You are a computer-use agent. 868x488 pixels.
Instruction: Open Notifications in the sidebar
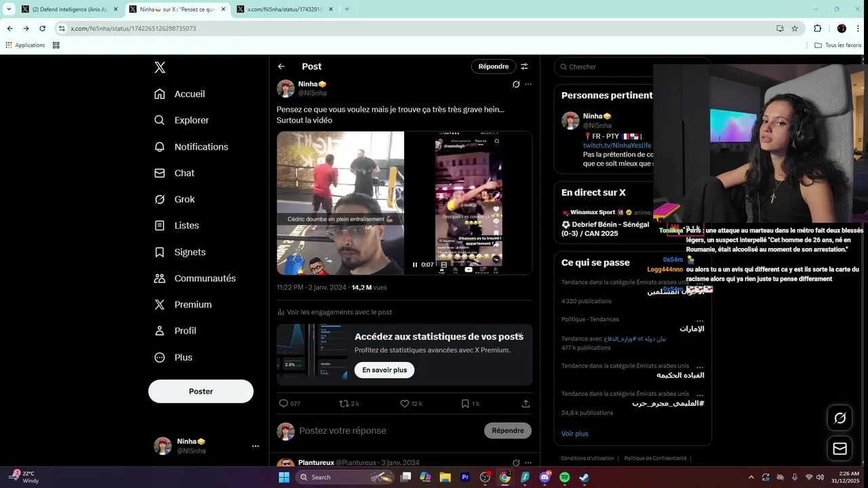191,146
